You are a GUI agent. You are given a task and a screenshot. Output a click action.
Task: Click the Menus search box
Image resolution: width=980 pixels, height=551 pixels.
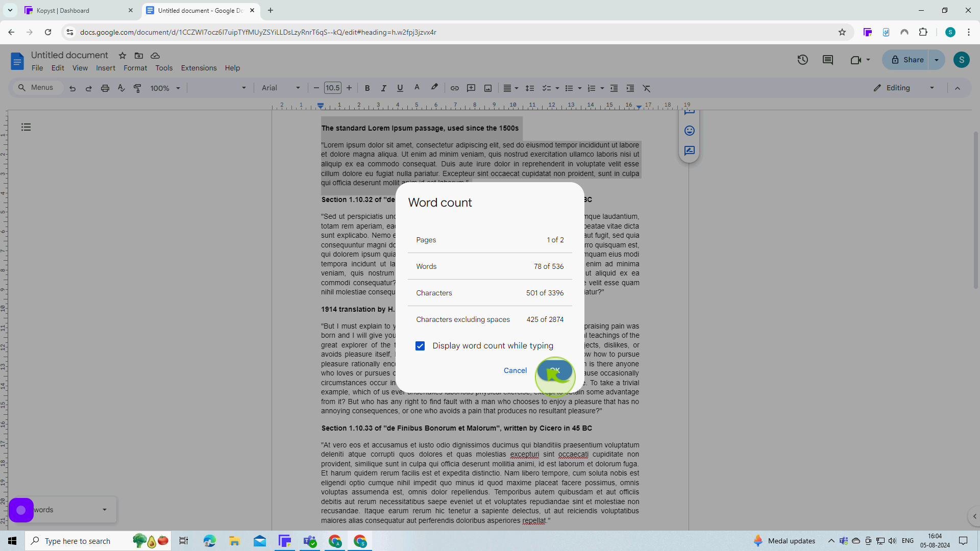pos(38,88)
